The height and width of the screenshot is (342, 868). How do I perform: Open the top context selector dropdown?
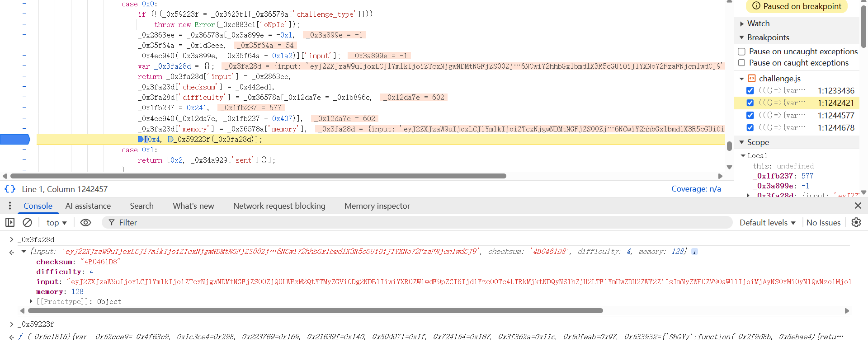(x=56, y=222)
